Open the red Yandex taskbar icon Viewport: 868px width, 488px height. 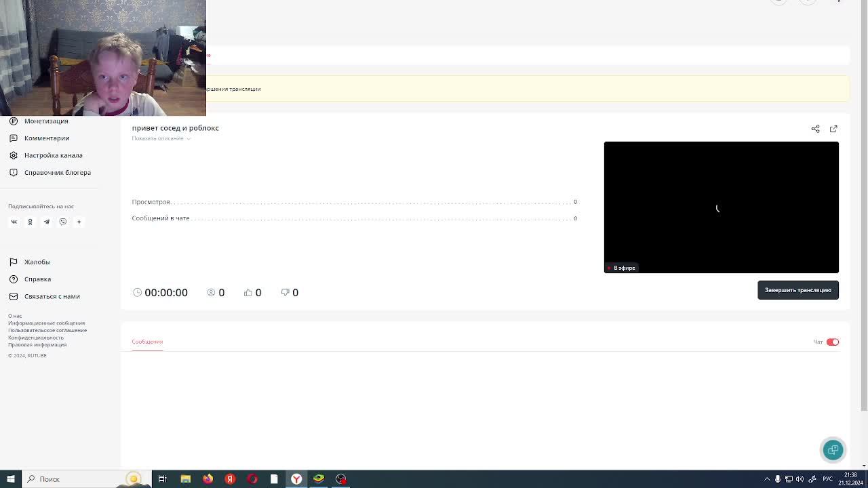[230, 479]
